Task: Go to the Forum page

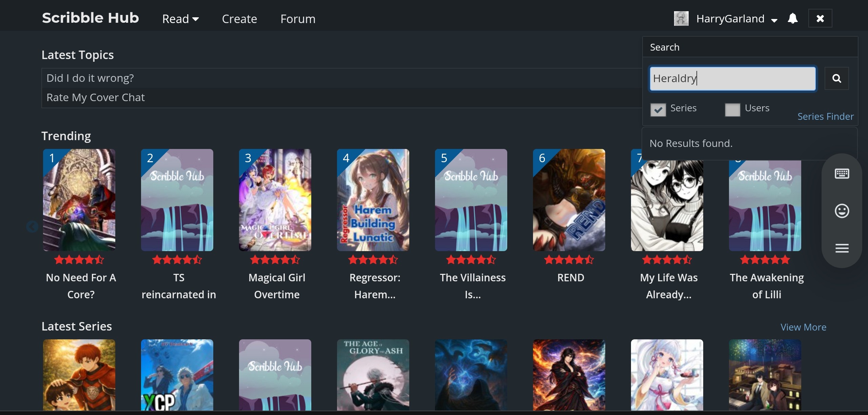Action: tap(298, 19)
